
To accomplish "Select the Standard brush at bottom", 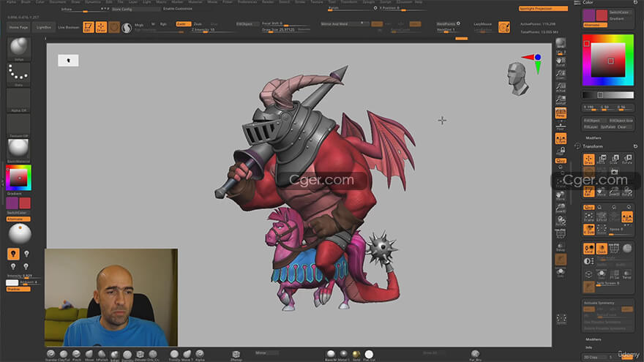I will (51, 355).
